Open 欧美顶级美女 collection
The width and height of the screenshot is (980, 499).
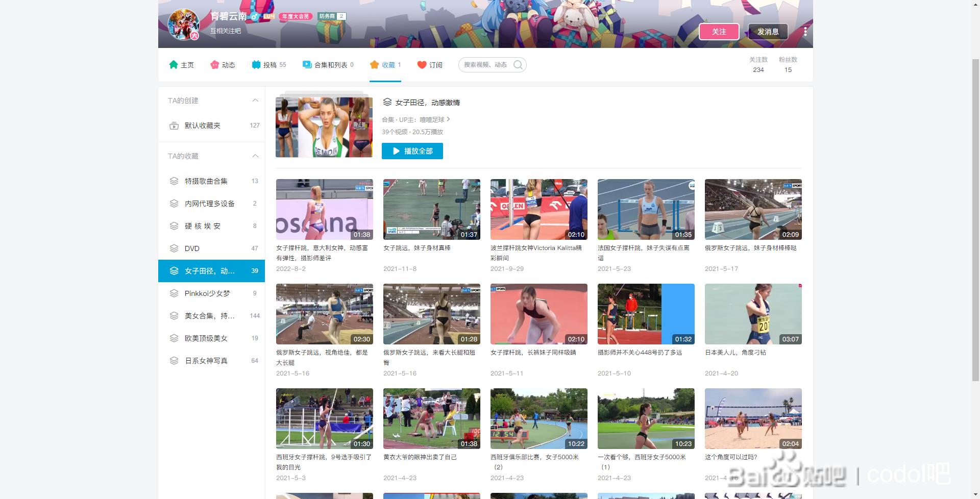click(211, 338)
